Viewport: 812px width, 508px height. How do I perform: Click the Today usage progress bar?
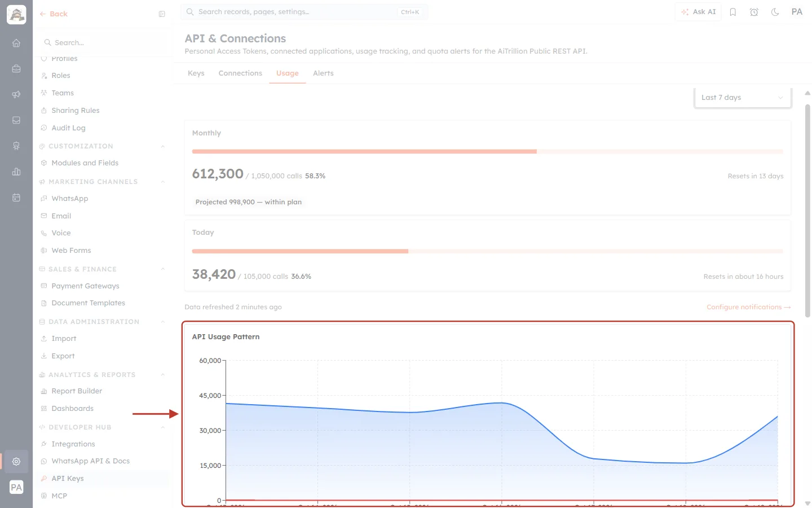[488, 251]
